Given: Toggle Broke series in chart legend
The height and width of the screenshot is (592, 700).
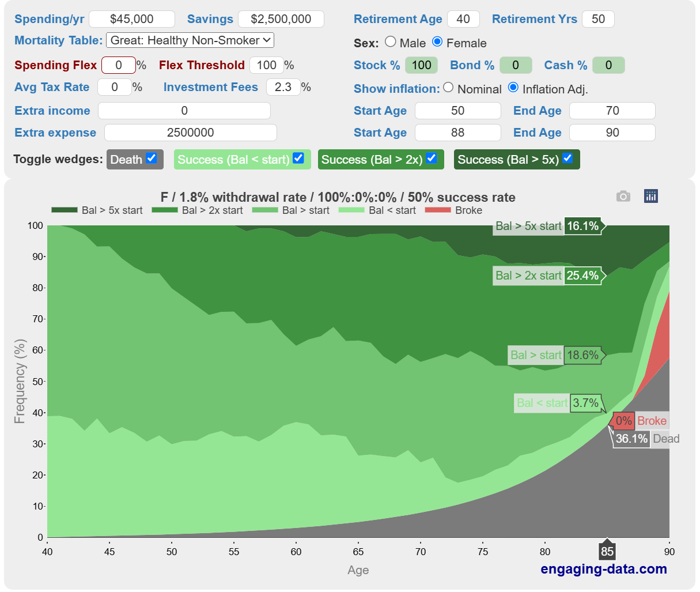Looking at the screenshot, I should point(453,210).
